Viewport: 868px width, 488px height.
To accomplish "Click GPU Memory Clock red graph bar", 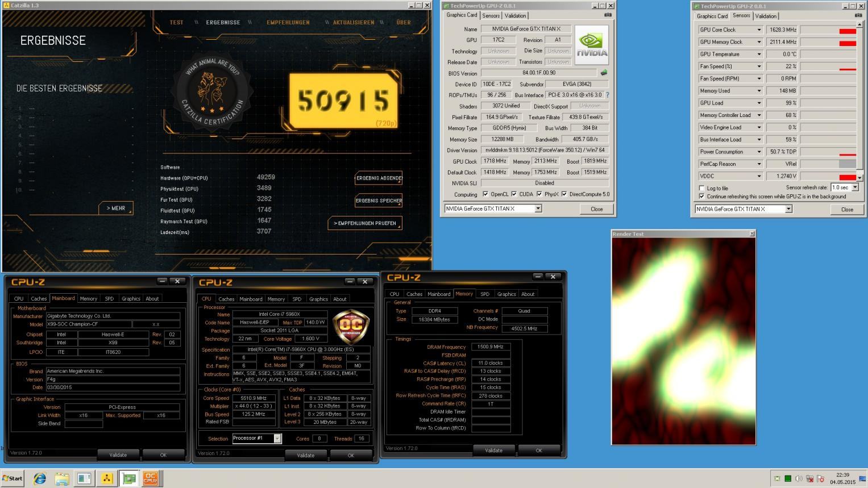I will coord(848,43).
